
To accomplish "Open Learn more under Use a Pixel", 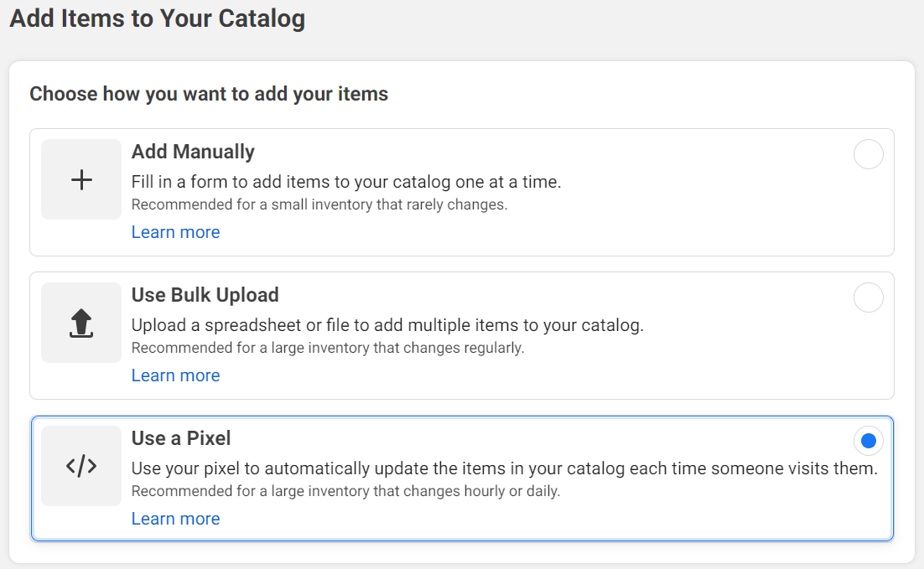I will click(175, 519).
